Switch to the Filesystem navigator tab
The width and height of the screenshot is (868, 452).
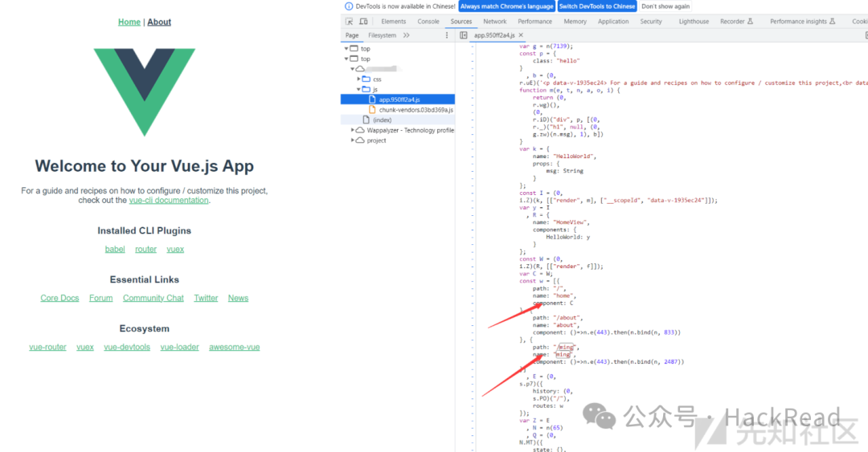click(x=382, y=35)
